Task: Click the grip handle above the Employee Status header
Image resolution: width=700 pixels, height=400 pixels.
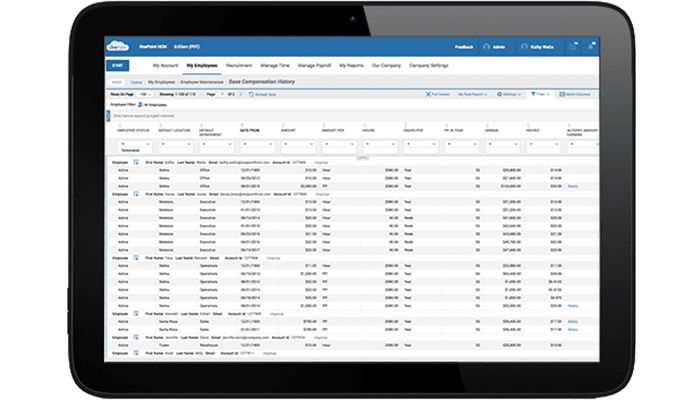Action: (x=119, y=125)
